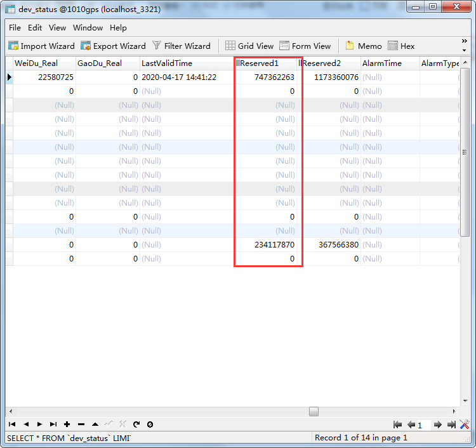Viewport: 476px width, 448px height.
Task: Go to previous page arrow
Action: click(x=411, y=425)
